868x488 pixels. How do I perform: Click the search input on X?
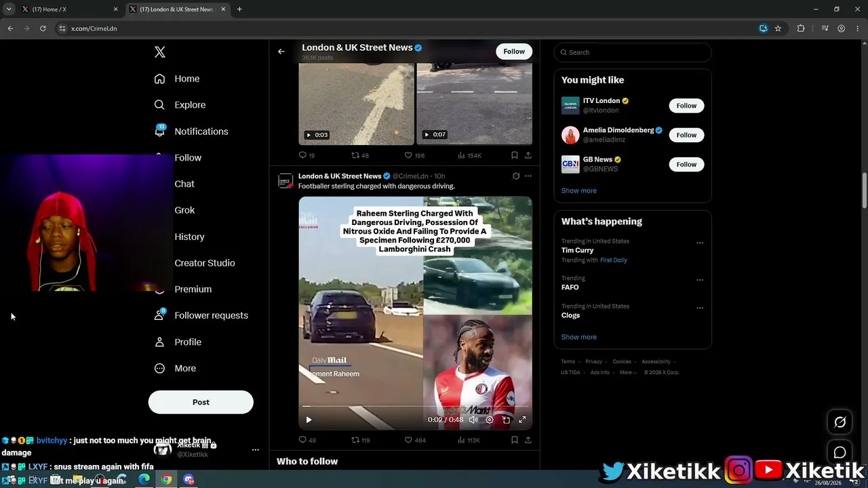pos(633,52)
